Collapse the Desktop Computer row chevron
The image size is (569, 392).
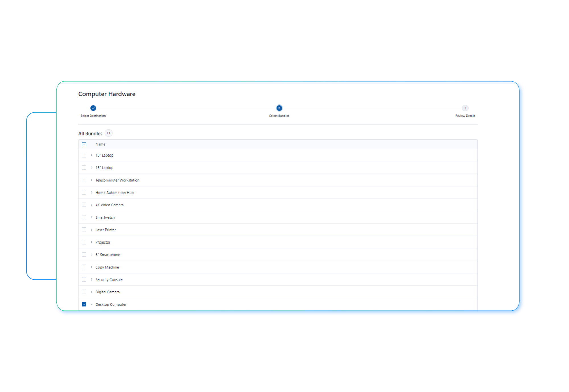pyautogui.click(x=92, y=304)
